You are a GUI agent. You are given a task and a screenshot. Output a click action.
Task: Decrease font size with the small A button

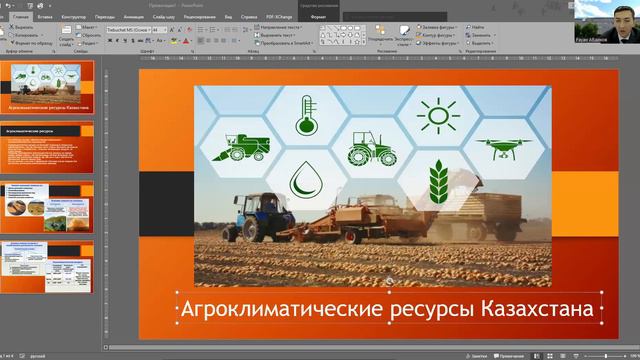pyautogui.click(x=180, y=30)
